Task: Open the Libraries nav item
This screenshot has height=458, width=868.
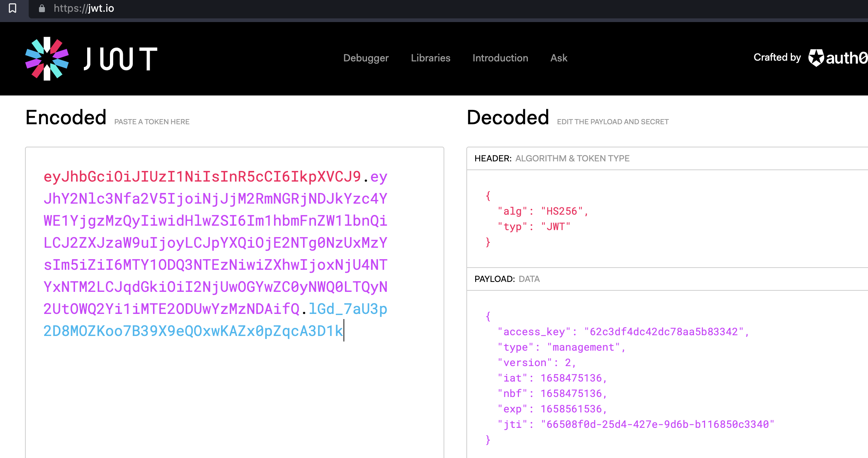Action: (x=430, y=58)
